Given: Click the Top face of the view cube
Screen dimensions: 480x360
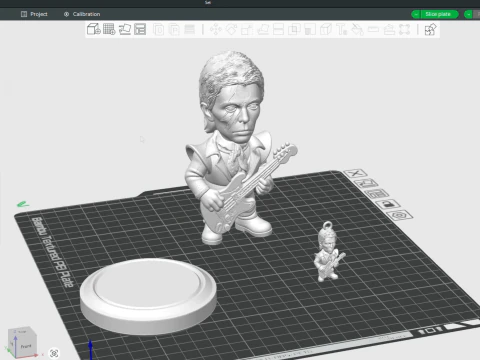Looking at the screenshot, I should [x=21, y=331].
